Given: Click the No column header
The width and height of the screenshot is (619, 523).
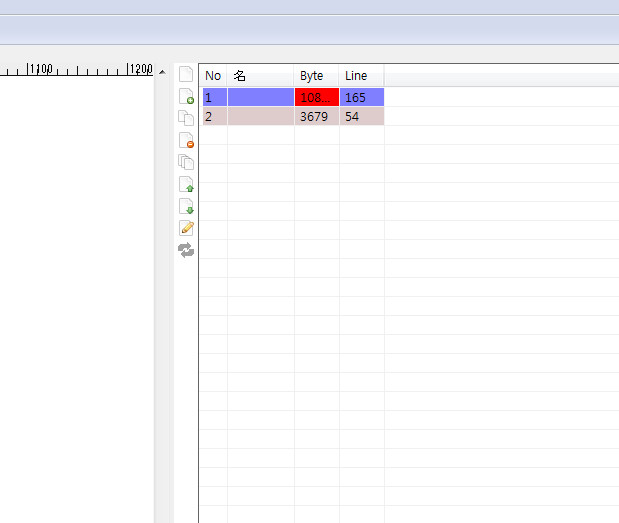Looking at the screenshot, I should tap(213, 76).
